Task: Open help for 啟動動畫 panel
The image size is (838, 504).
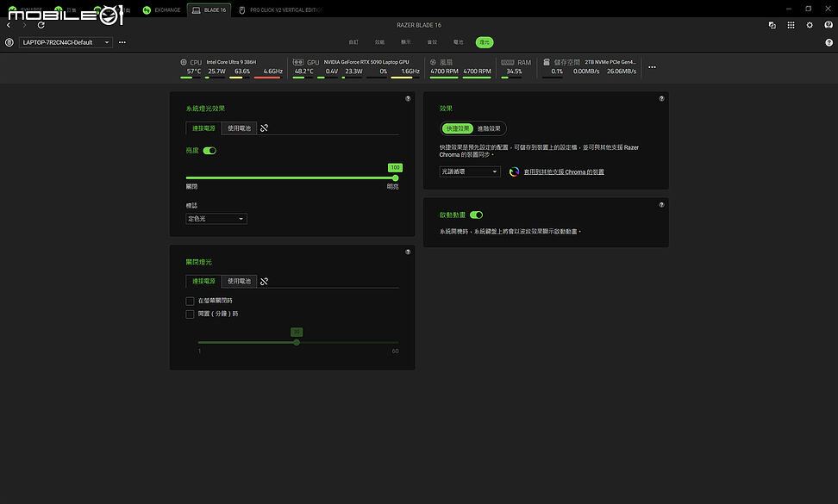Action: 661,205
